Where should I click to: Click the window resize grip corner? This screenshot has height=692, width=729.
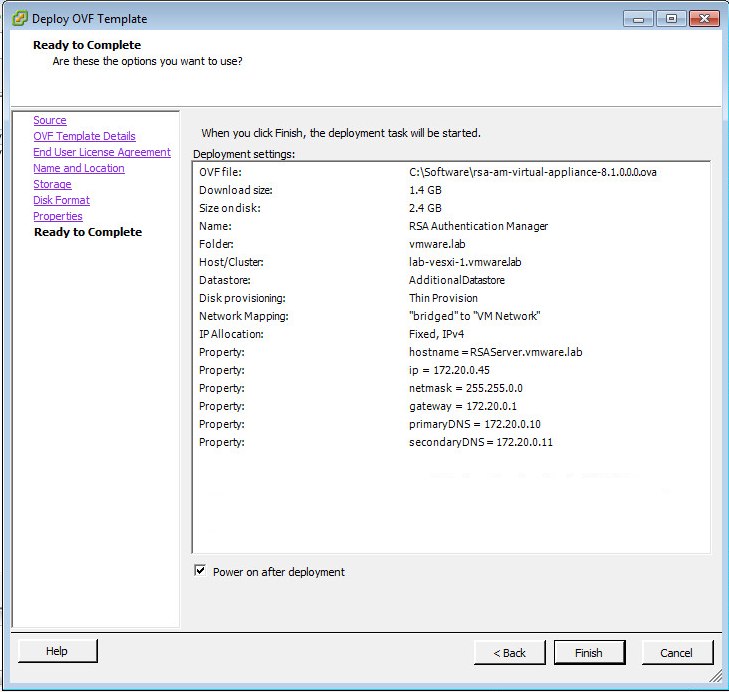pos(716,676)
